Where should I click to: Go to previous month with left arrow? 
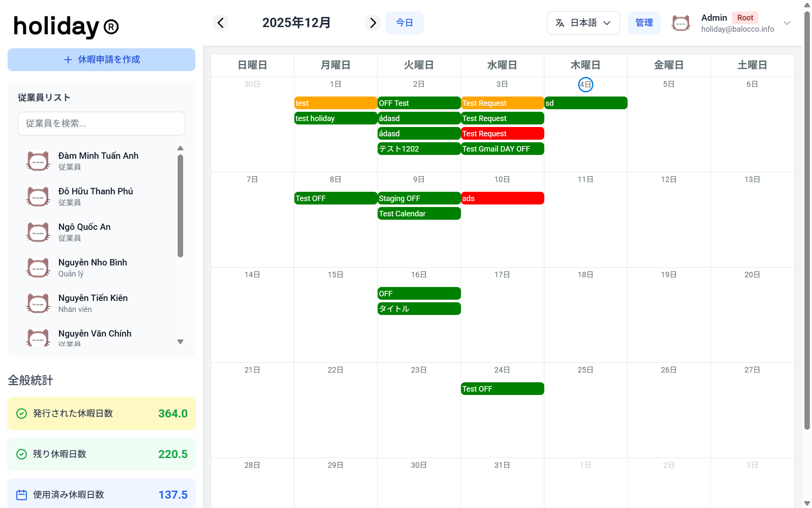220,23
